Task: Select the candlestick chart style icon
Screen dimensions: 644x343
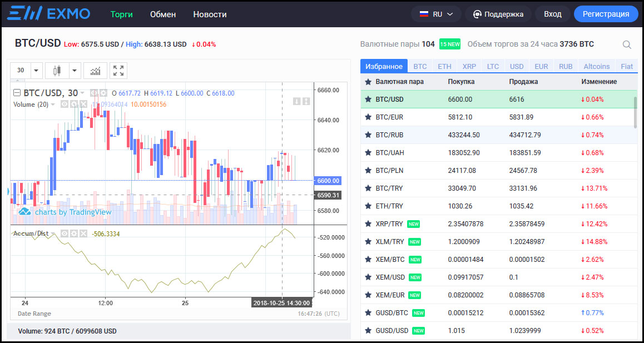Action: tap(56, 71)
